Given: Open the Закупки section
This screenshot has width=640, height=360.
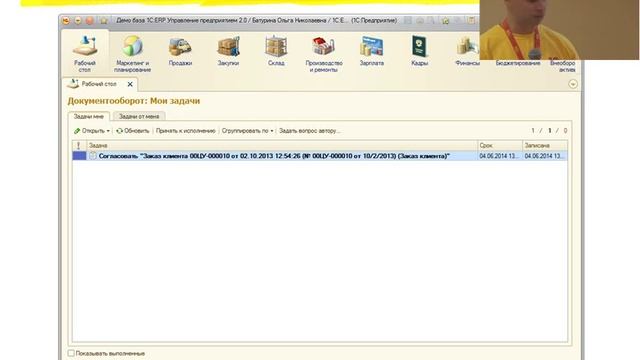Looking at the screenshot, I should [228, 51].
